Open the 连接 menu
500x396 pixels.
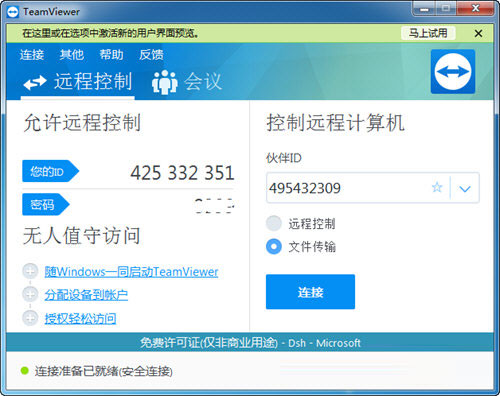pyautogui.click(x=32, y=55)
